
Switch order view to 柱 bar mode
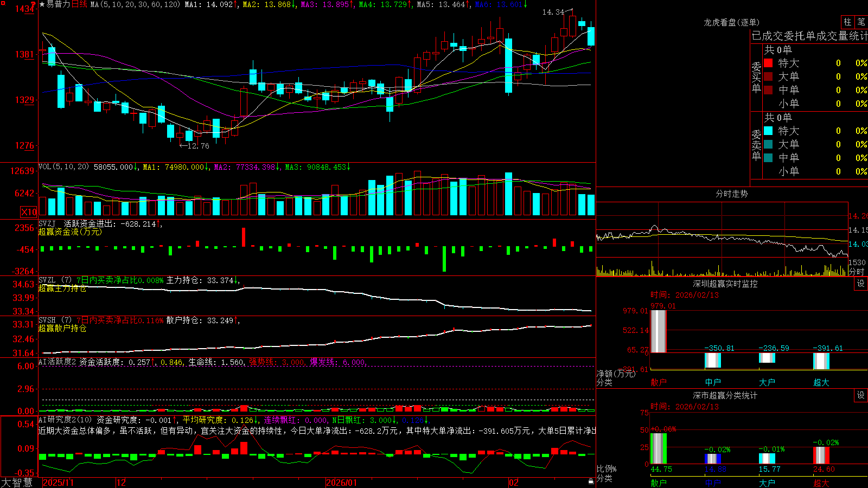click(x=847, y=22)
